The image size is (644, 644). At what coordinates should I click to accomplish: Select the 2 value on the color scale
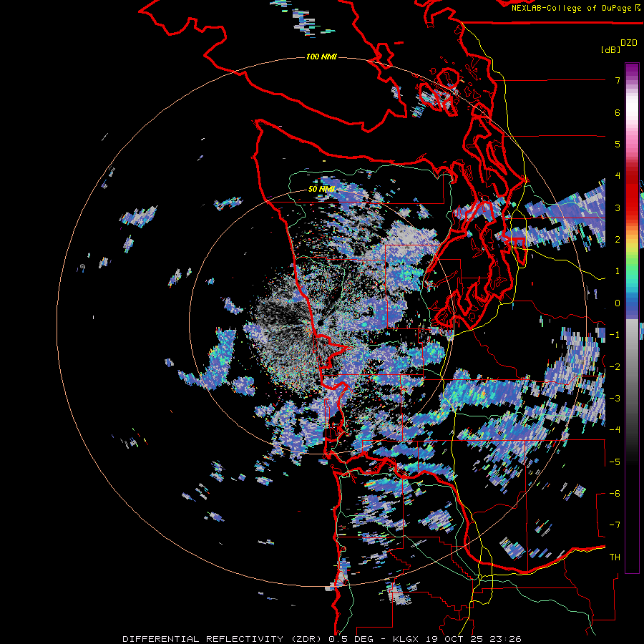click(618, 240)
